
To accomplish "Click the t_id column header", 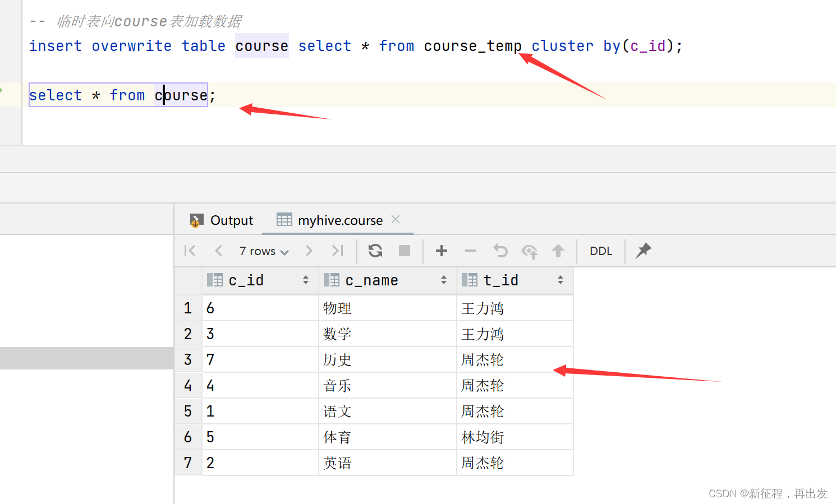I will tap(515, 280).
